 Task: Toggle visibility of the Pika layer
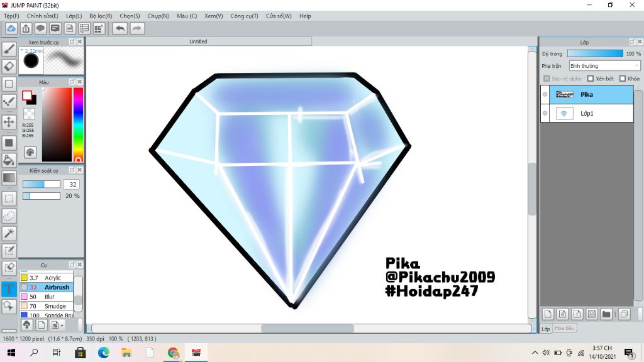click(545, 94)
